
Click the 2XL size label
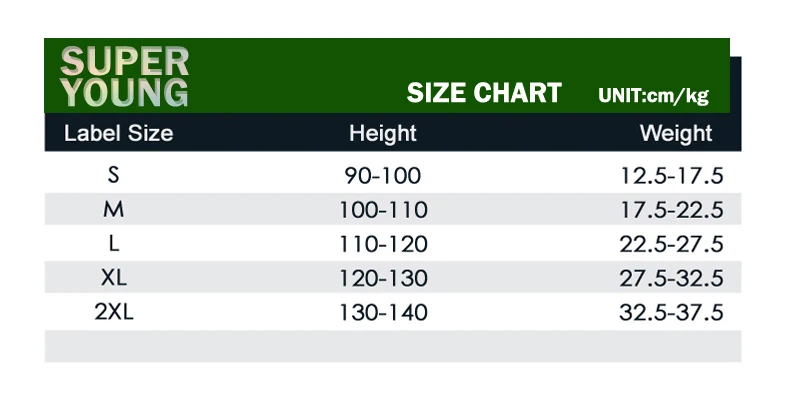pyautogui.click(x=114, y=312)
